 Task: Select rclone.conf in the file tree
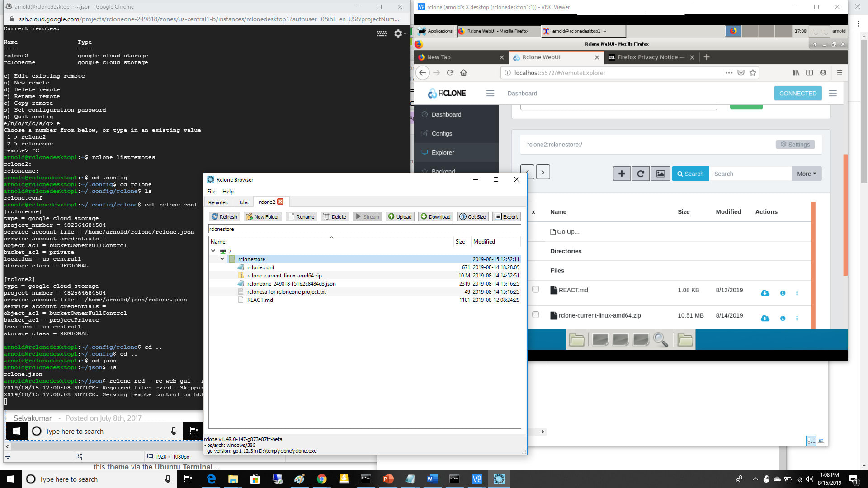point(261,267)
